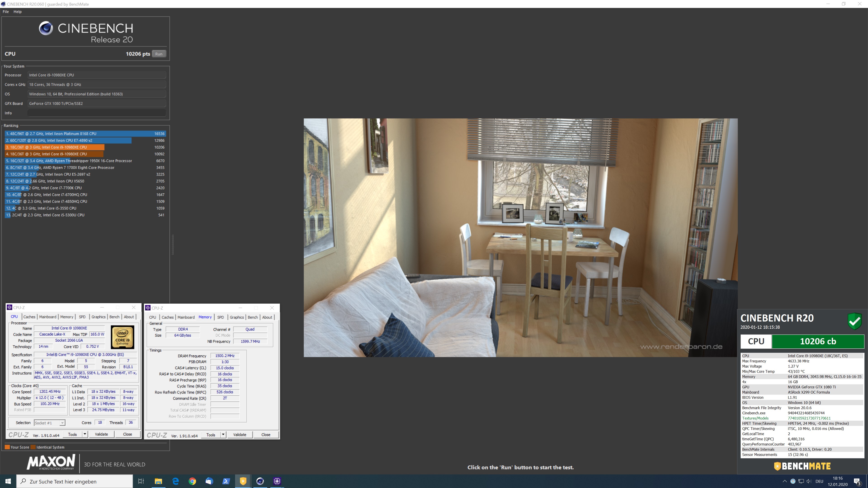Viewport: 868px width, 488px height.
Task: Open network status tray icon
Action: coord(801,481)
